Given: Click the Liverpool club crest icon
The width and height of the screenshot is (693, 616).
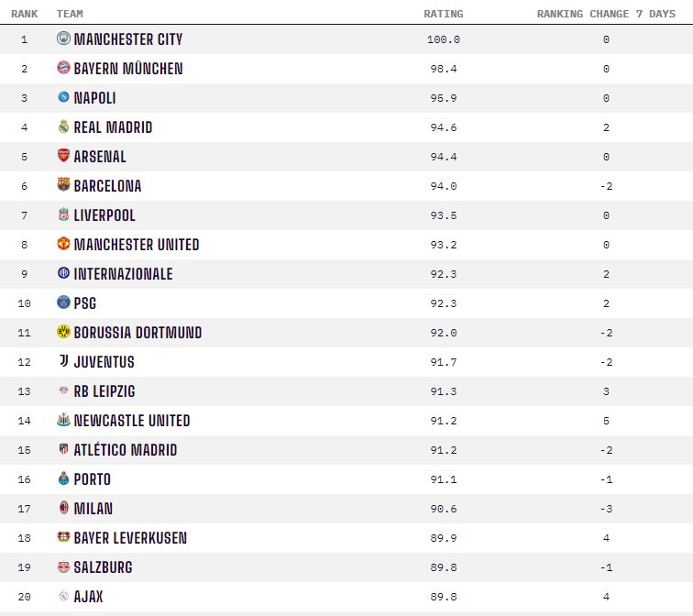Looking at the screenshot, I should pyautogui.click(x=63, y=215).
